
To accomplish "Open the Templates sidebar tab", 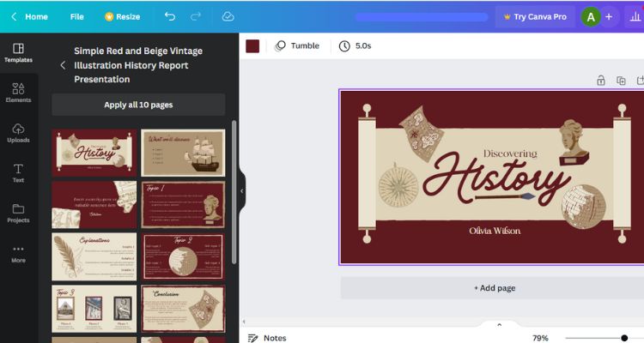I will tap(18, 53).
